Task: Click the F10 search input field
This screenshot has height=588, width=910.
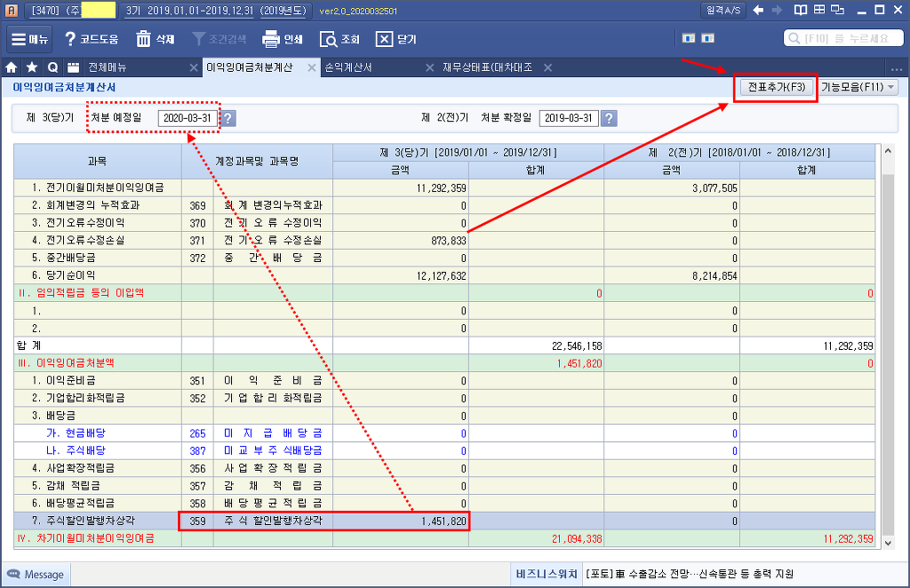Action: point(844,38)
